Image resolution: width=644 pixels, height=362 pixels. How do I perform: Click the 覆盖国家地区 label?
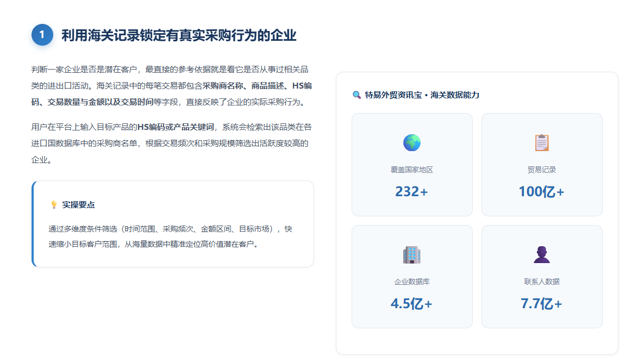[x=412, y=170]
